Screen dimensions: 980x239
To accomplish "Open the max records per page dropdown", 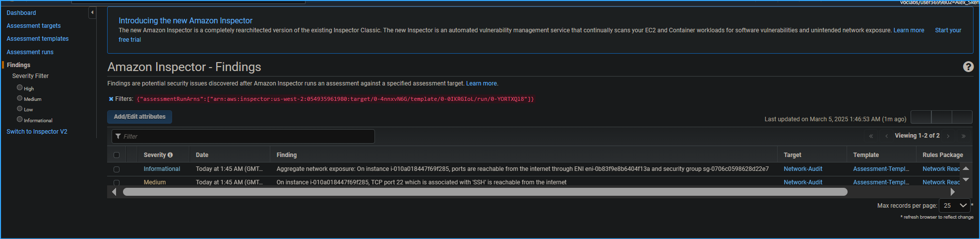I will [x=954, y=205].
